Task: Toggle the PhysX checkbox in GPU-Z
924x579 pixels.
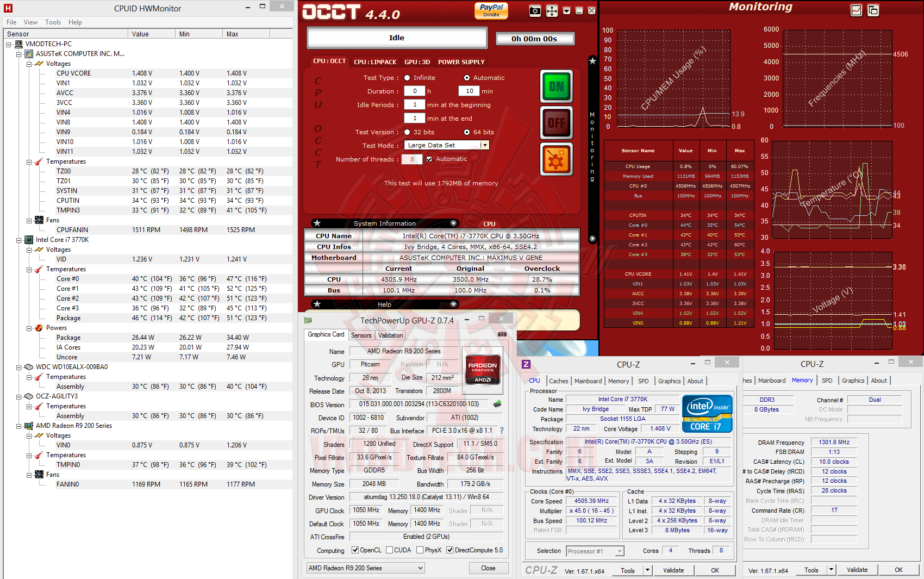Action: pos(420,550)
